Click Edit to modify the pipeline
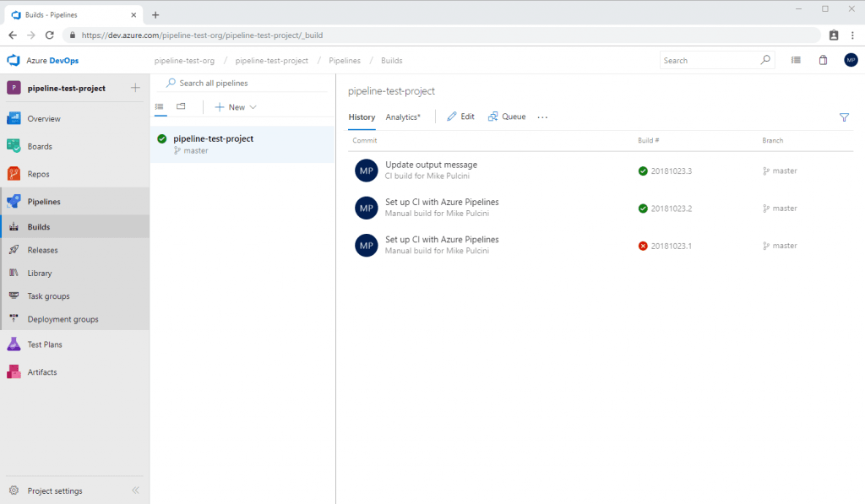Viewport: 865px width, 504px height. 460,117
